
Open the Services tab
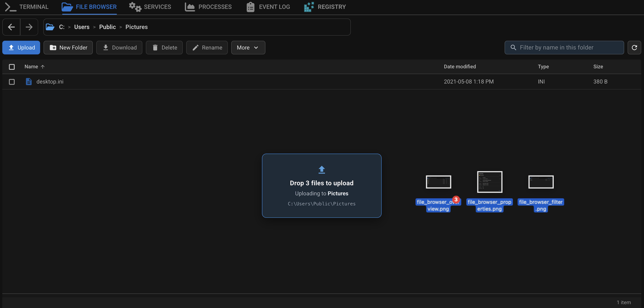(x=150, y=7)
